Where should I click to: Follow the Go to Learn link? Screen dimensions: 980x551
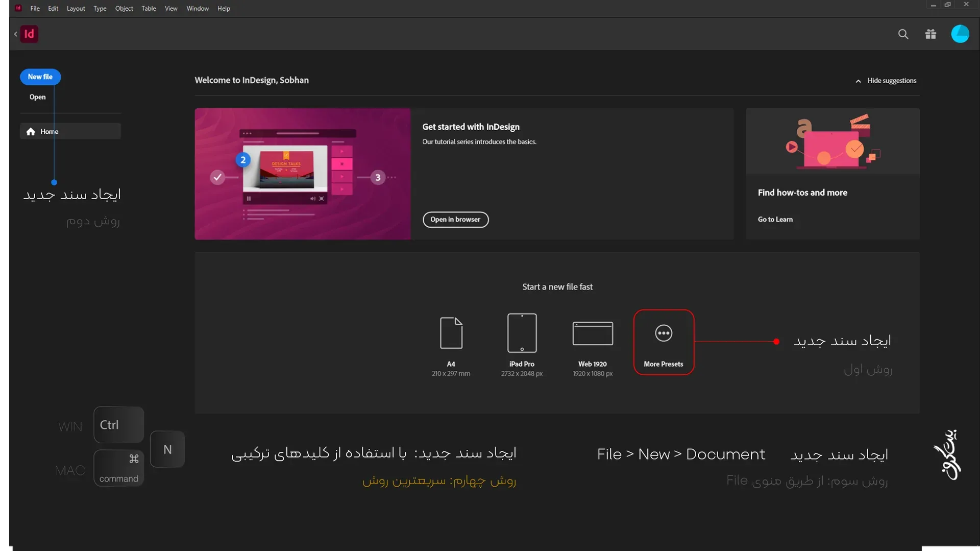tap(775, 220)
